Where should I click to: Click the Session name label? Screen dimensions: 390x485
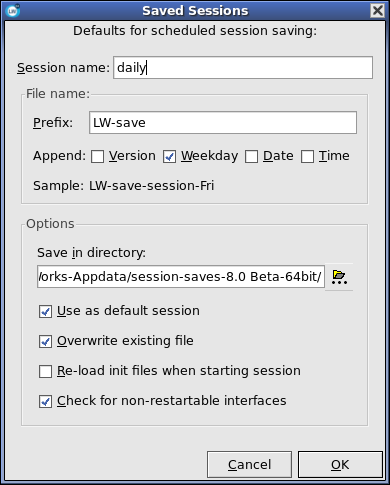coord(63,68)
